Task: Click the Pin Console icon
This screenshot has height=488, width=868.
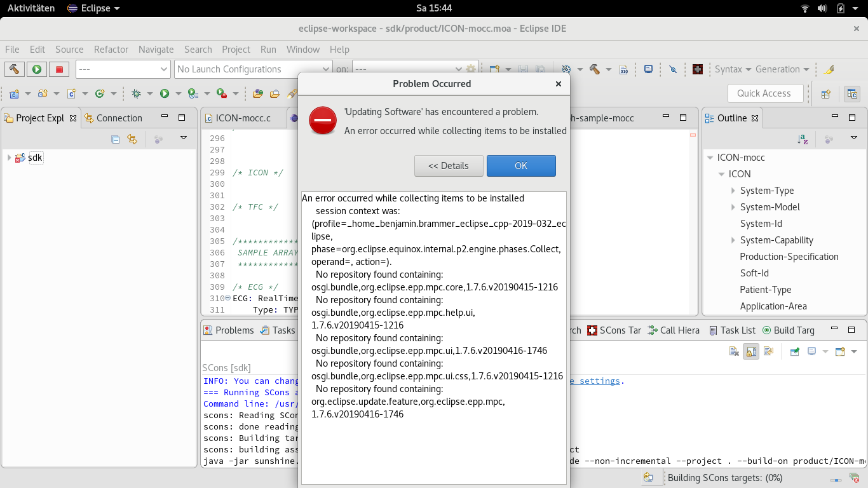Action: (x=794, y=351)
